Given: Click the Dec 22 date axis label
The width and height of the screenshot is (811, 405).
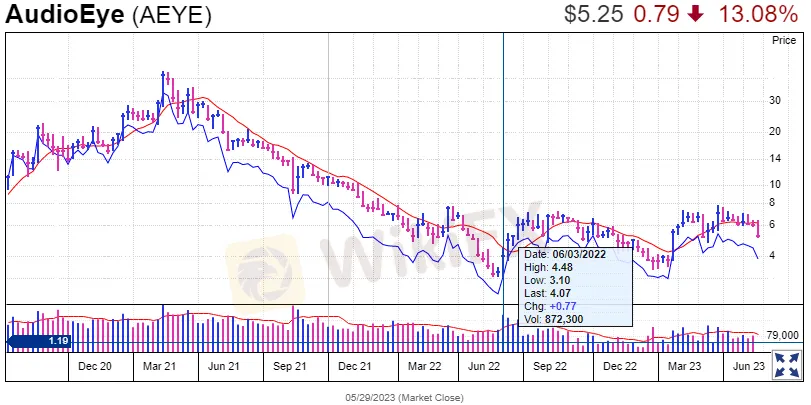Looking at the screenshot, I should pos(620,366).
